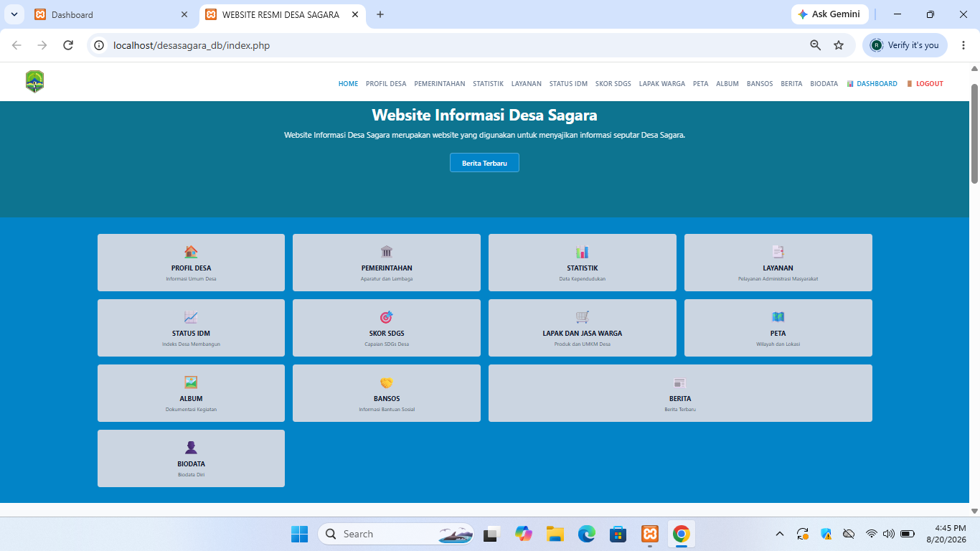
Task: Reload the page
Action: click(x=68, y=45)
